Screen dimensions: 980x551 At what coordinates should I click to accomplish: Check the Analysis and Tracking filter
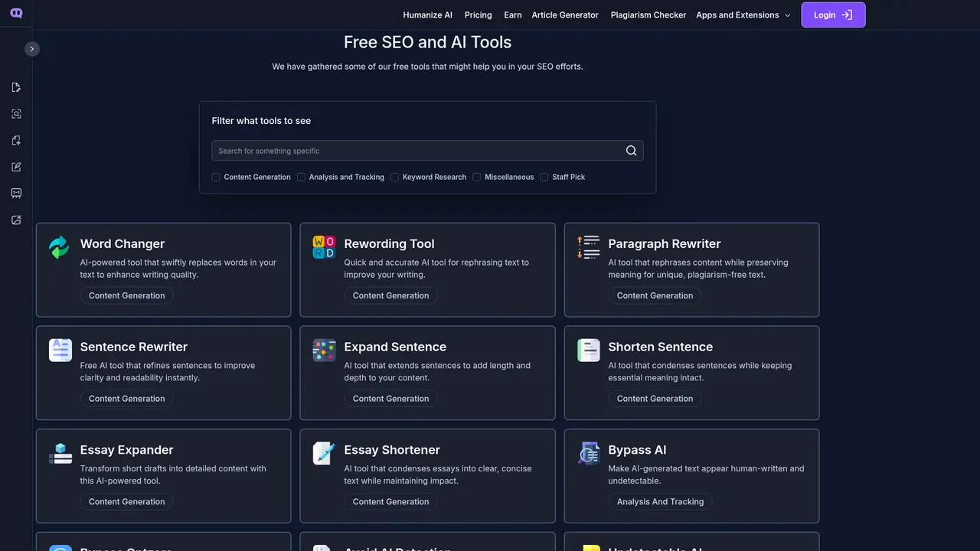(301, 177)
